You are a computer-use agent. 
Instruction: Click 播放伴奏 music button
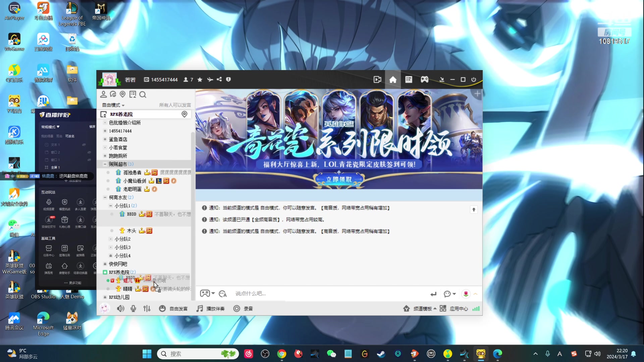[211, 308]
